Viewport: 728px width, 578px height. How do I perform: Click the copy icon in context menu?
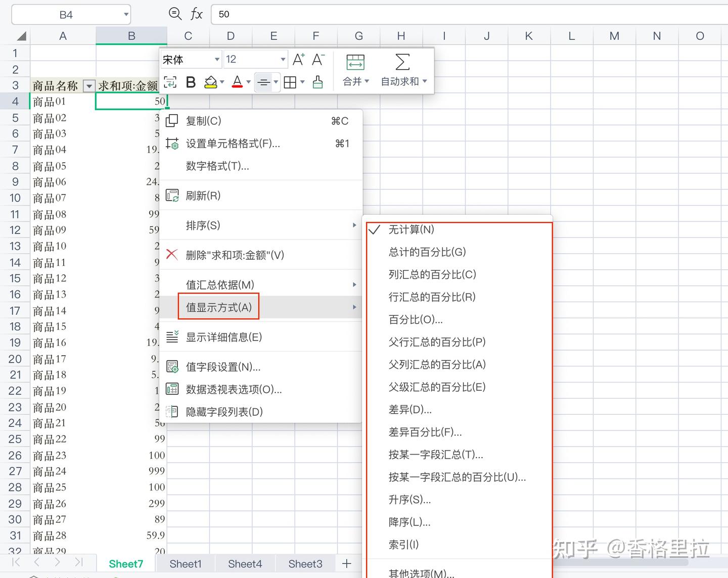coord(172,121)
